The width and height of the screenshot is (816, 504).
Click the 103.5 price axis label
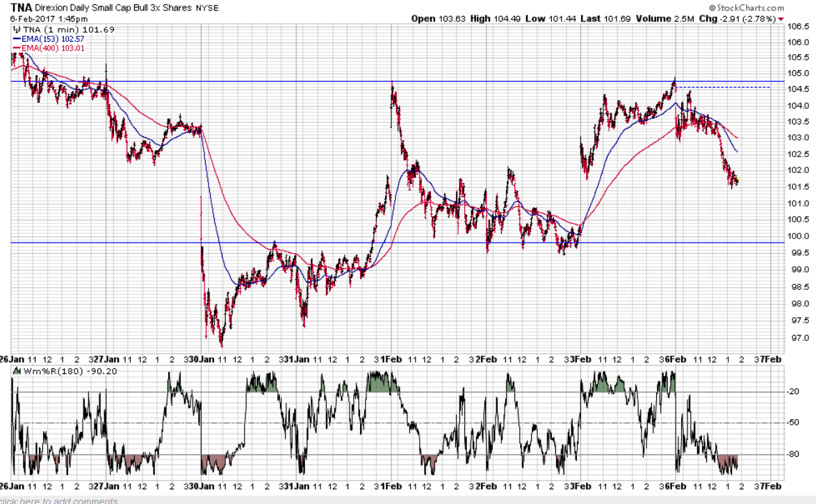click(799, 122)
